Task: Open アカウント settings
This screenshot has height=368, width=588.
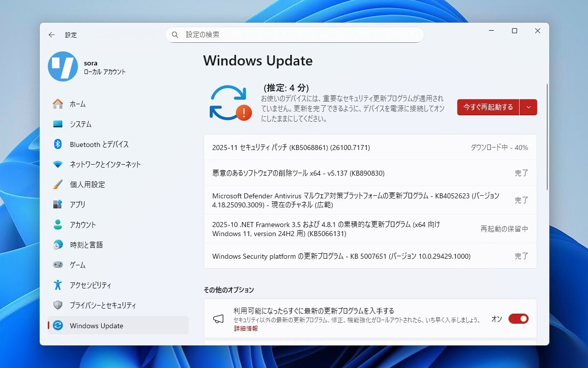Action: click(118, 225)
